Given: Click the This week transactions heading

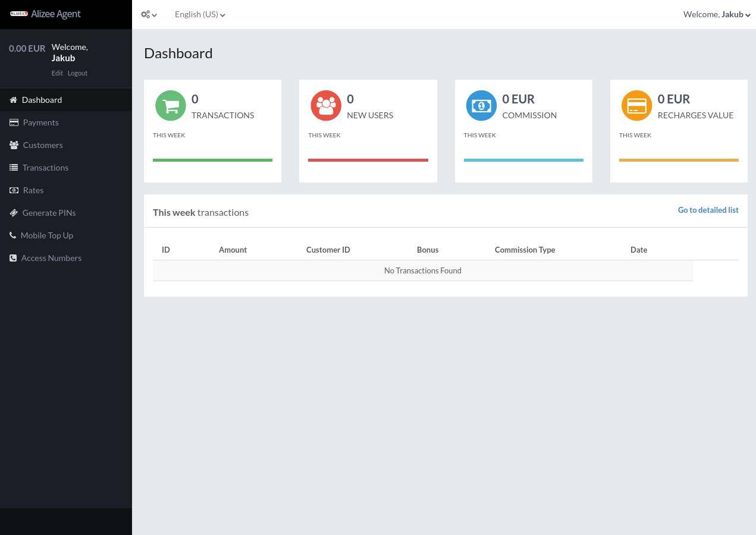Looking at the screenshot, I should (x=200, y=212).
